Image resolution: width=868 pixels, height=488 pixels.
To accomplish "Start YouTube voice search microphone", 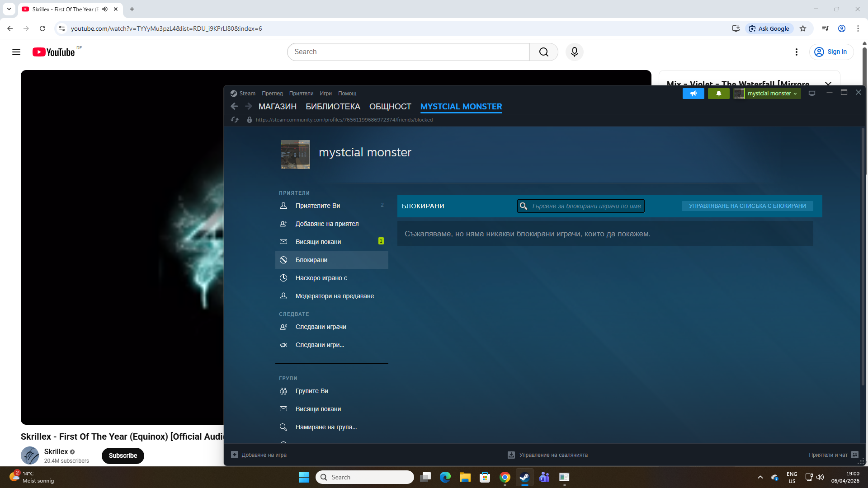I will pos(575,52).
